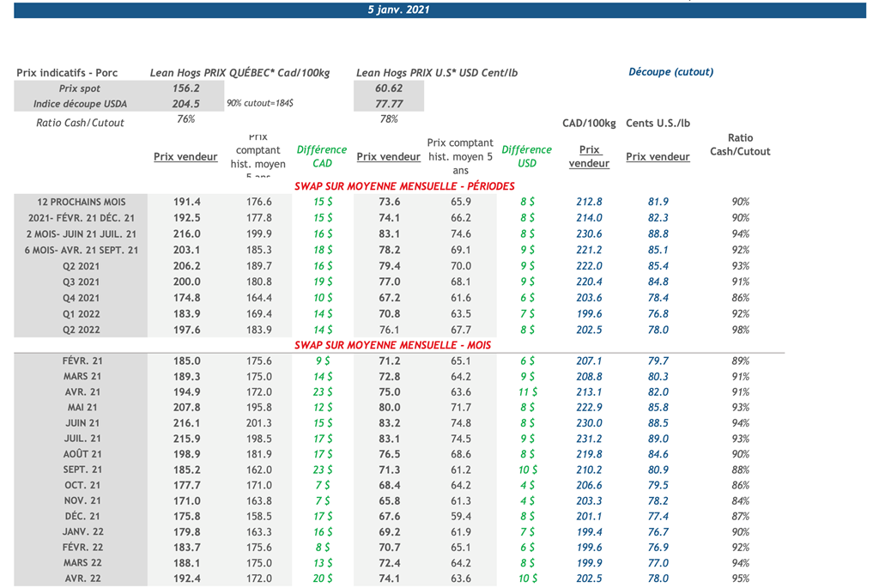Click the "JANV. 22" month row label
Viewport: 879px width, 588px height.
point(82,532)
